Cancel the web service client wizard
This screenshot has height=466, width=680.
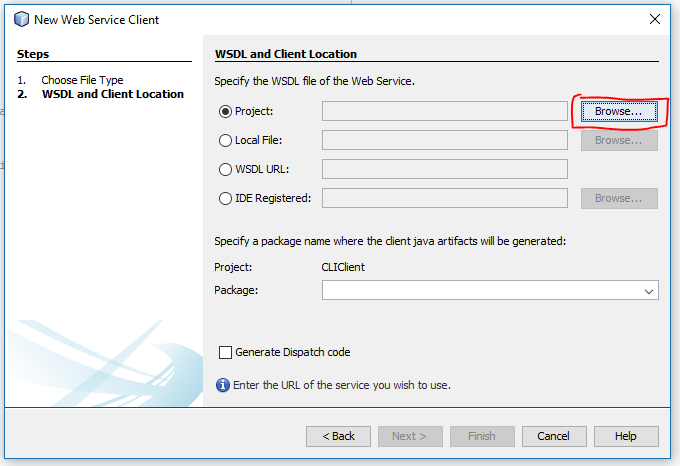(x=554, y=436)
